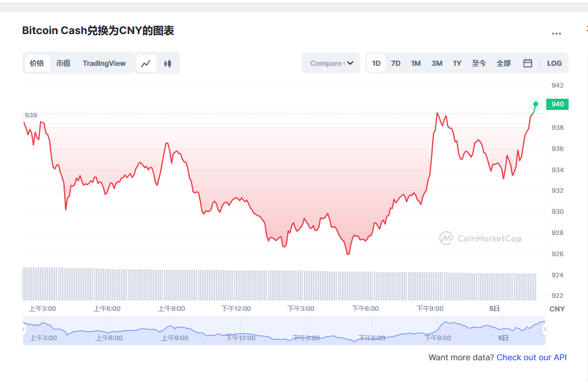Click the 5日 date label on time axis
The width and height of the screenshot is (588, 382).
tap(495, 309)
